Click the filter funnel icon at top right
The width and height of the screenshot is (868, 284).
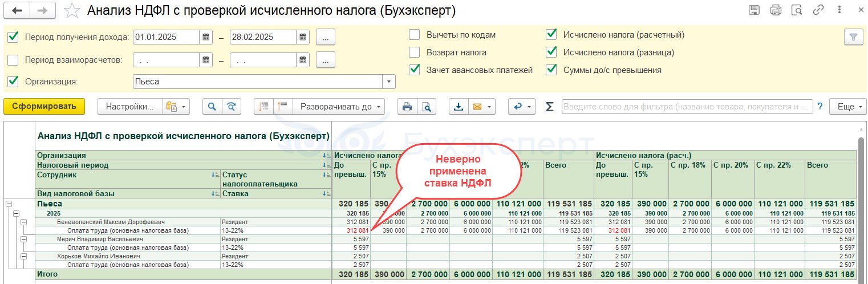(853, 37)
